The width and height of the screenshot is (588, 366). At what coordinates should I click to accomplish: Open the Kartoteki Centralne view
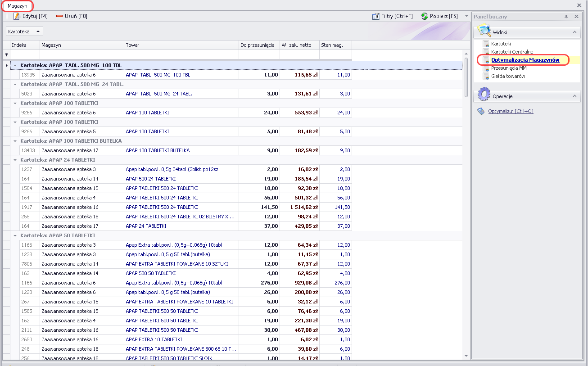(512, 52)
